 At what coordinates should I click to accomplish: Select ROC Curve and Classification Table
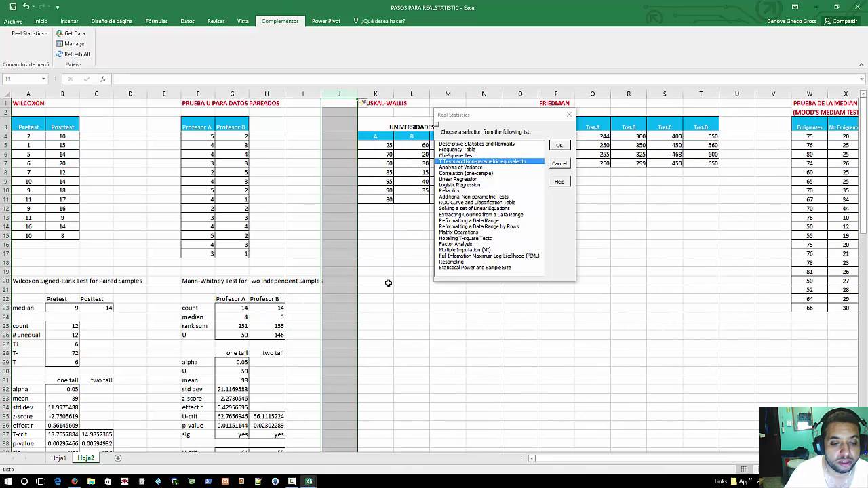point(477,203)
